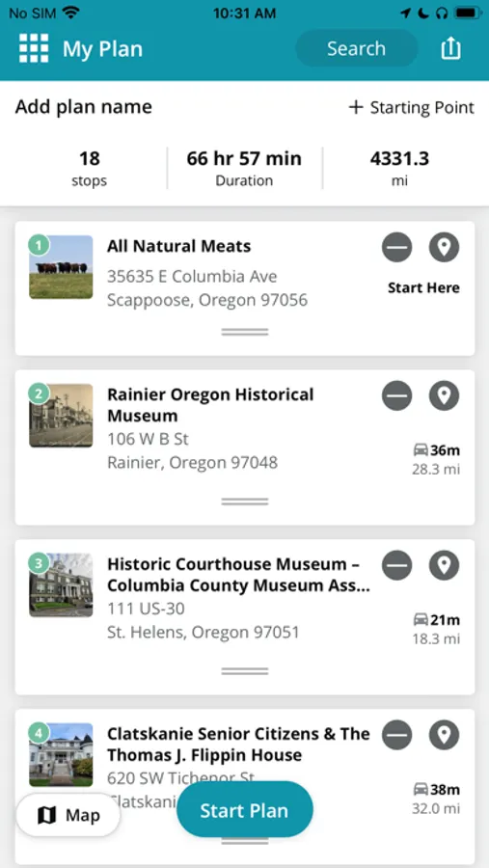The height and width of the screenshot is (868, 489).
Task: Show All Natural Meats location pin
Action: (x=444, y=247)
